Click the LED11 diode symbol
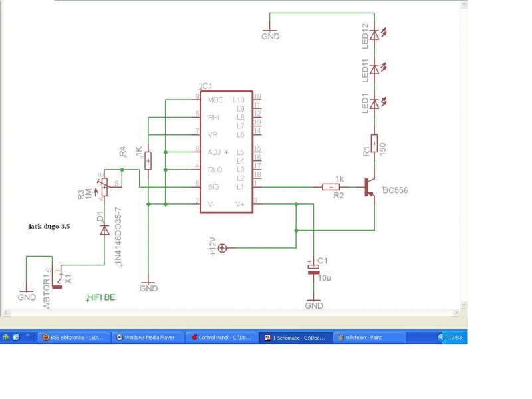This screenshot has width=532, height=399. 374,69
